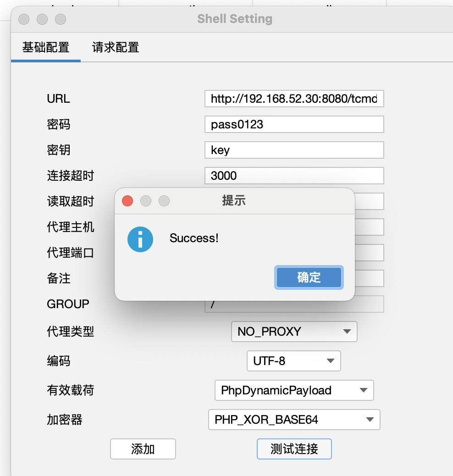Click the Success! message text
The image size is (453, 476).
pyautogui.click(x=194, y=238)
